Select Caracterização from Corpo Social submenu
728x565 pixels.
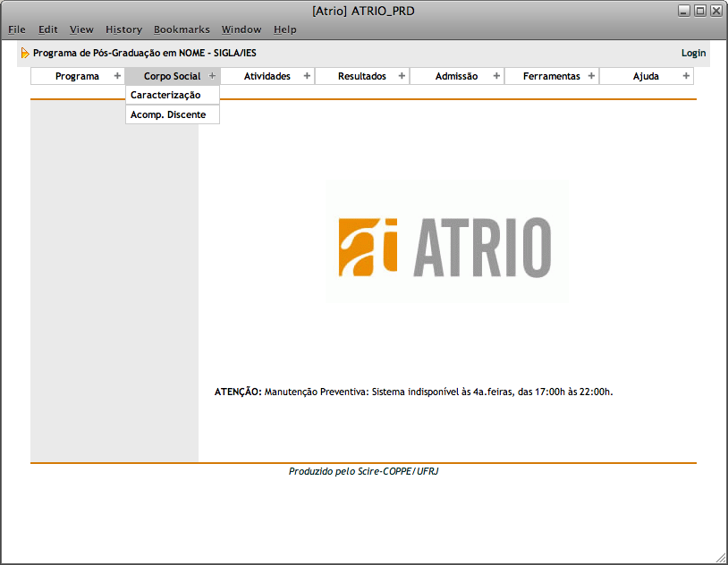coord(165,95)
